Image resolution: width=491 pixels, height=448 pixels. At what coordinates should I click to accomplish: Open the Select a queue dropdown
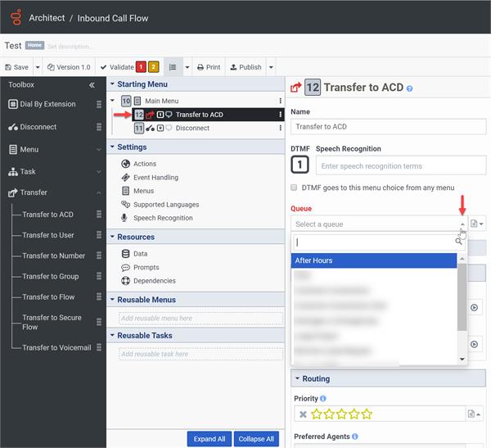[x=379, y=224]
